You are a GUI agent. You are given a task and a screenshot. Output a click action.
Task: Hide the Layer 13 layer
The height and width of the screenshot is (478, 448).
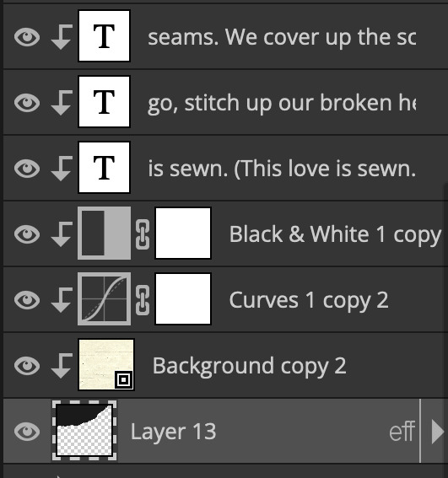tap(27, 432)
